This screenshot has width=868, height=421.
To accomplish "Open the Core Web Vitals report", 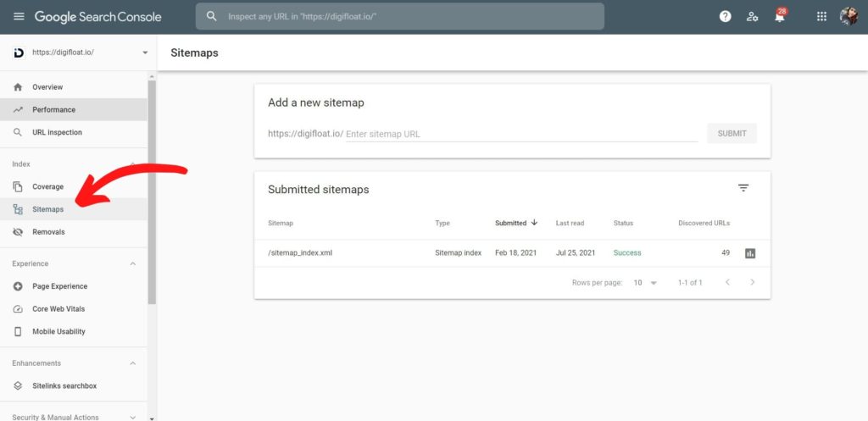I will coord(74,308).
